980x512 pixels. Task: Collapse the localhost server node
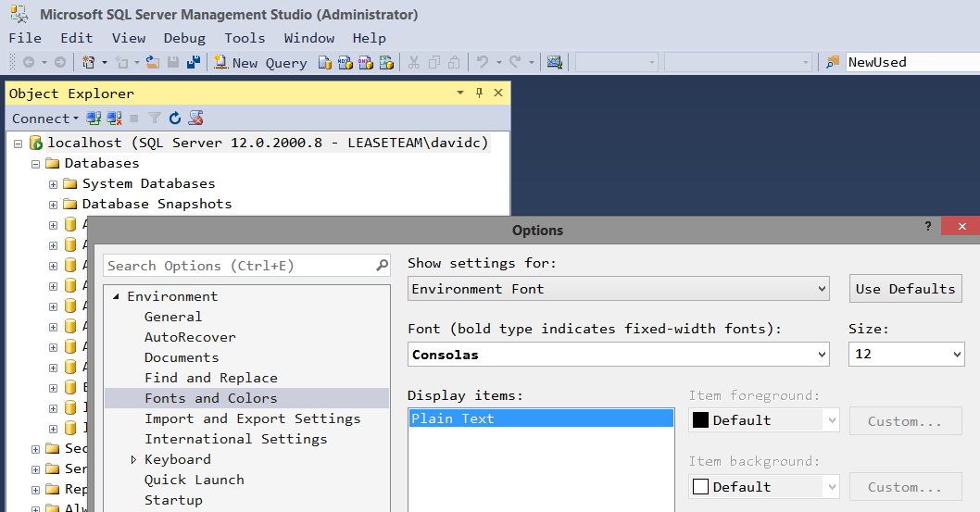click(x=19, y=144)
